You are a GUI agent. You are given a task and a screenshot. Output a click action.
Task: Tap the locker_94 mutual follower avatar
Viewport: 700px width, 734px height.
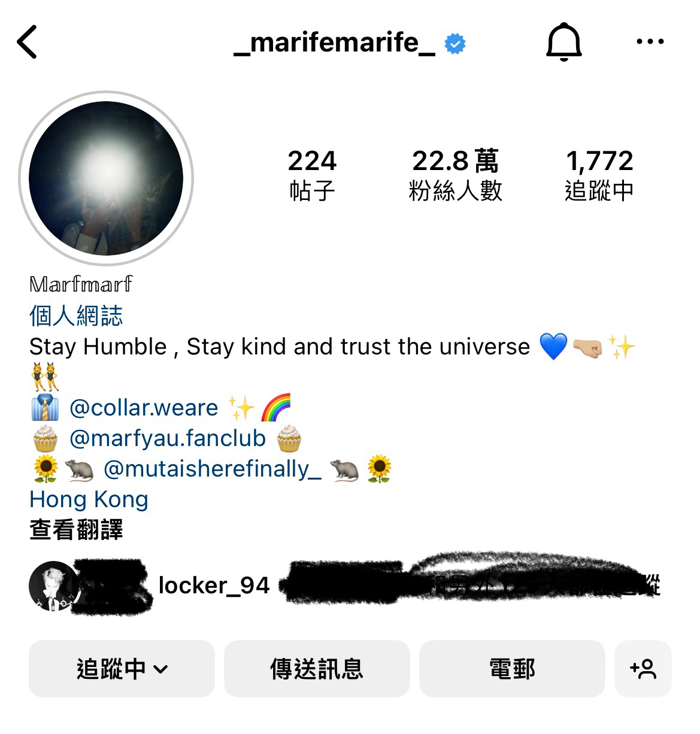tap(54, 586)
